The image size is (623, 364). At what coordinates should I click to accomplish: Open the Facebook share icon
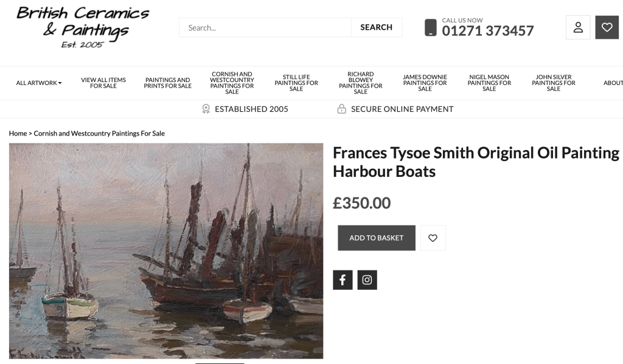(x=343, y=280)
